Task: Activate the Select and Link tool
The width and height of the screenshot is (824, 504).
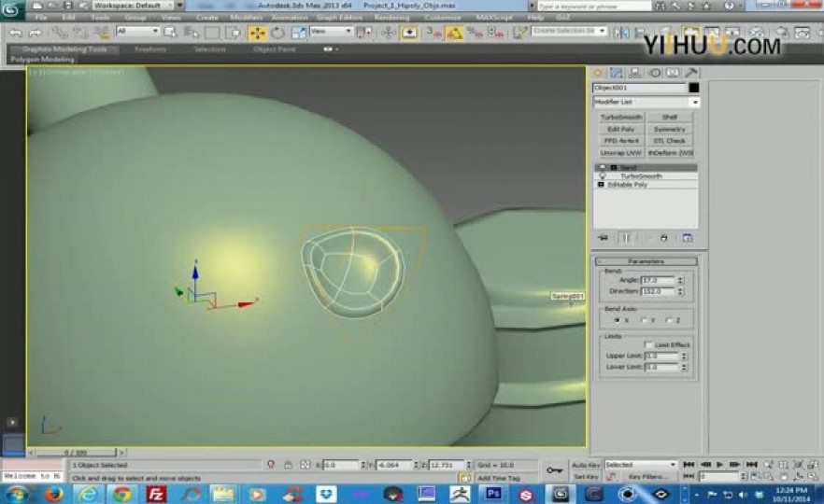Action: click(61, 33)
